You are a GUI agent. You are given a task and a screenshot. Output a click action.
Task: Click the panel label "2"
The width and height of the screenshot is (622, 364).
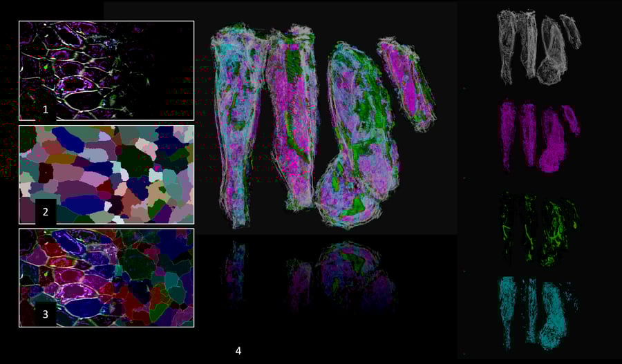[45, 212]
